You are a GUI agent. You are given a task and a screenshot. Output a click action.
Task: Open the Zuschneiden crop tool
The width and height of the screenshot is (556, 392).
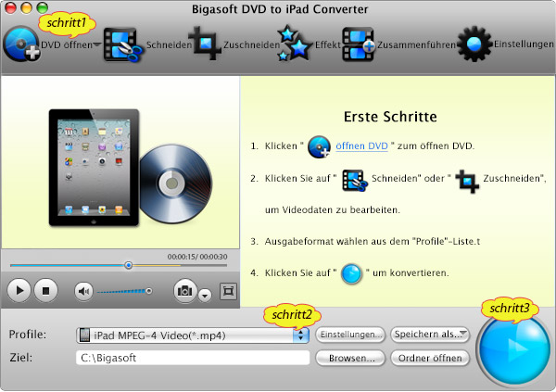(x=205, y=44)
